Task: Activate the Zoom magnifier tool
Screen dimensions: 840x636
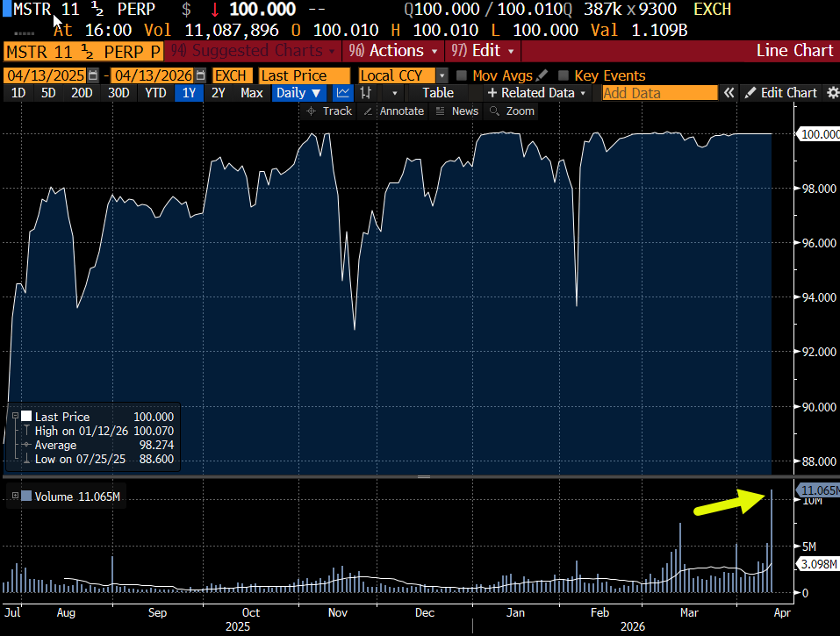Action: pyautogui.click(x=512, y=111)
